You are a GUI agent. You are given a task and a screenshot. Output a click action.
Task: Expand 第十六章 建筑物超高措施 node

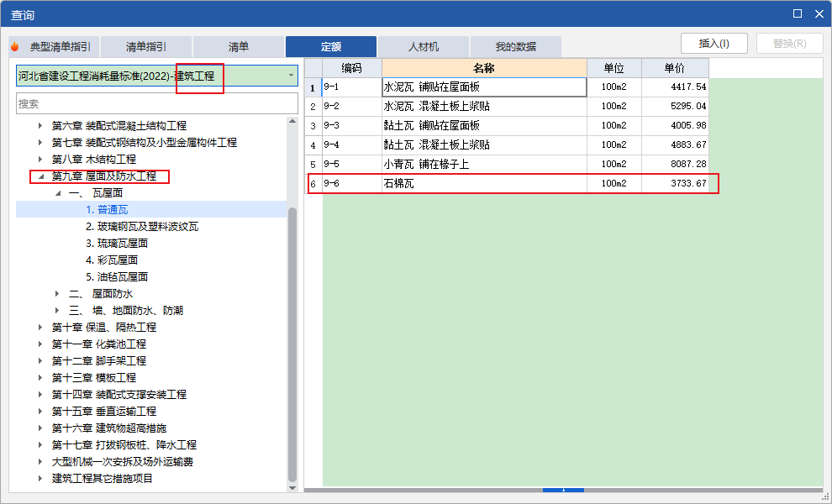click(40, 428)
